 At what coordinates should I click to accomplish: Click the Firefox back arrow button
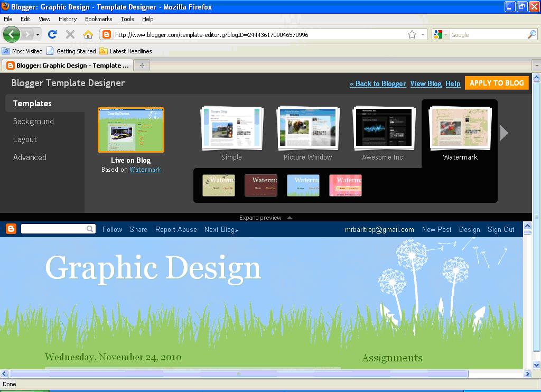click(x=12, y=34)
